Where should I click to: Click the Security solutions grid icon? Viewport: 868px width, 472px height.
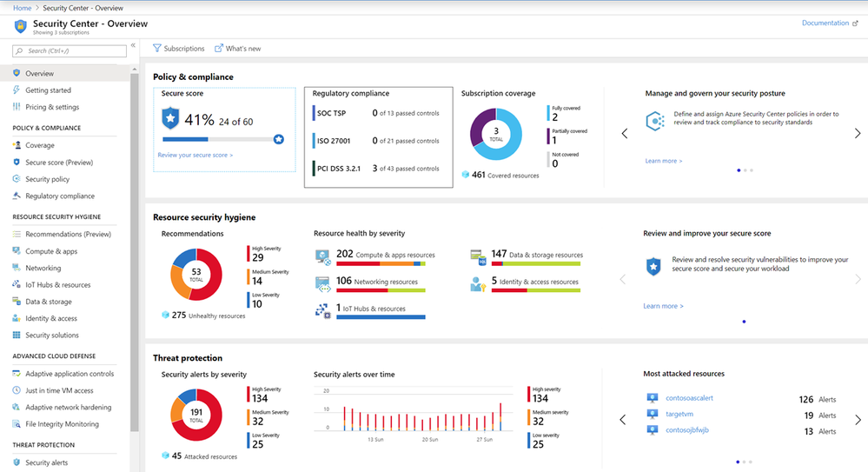[17, 336]
